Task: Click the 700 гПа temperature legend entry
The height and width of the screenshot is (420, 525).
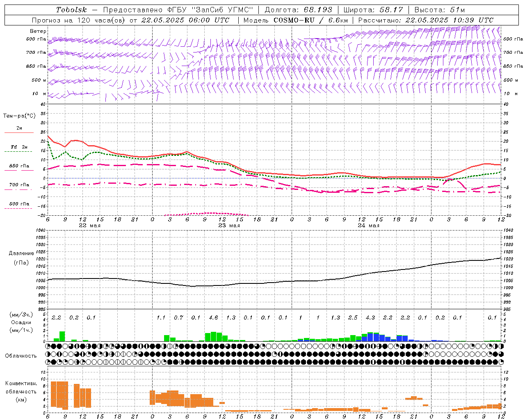Action: click(x=19, y=185)
